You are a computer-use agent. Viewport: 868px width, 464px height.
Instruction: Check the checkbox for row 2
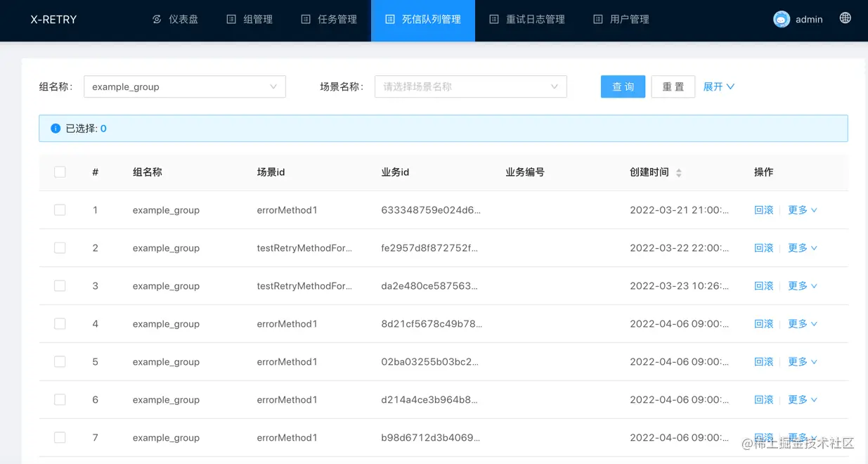tap(60, 248)
